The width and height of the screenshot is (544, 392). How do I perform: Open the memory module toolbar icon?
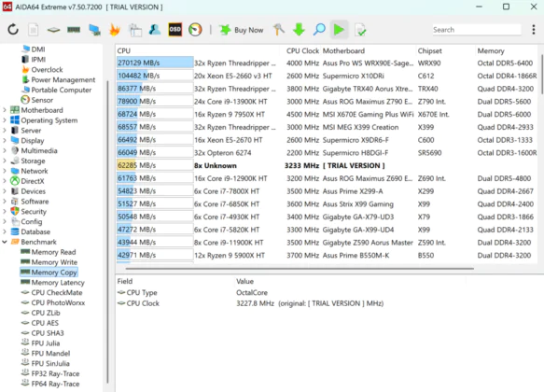pos(74,30)
